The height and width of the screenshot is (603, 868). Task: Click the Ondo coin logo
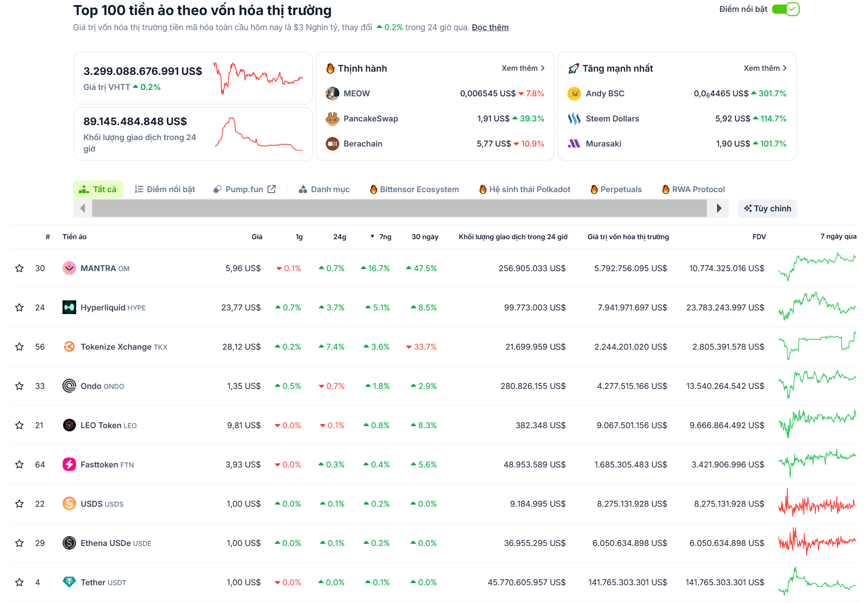coord(69,386)
